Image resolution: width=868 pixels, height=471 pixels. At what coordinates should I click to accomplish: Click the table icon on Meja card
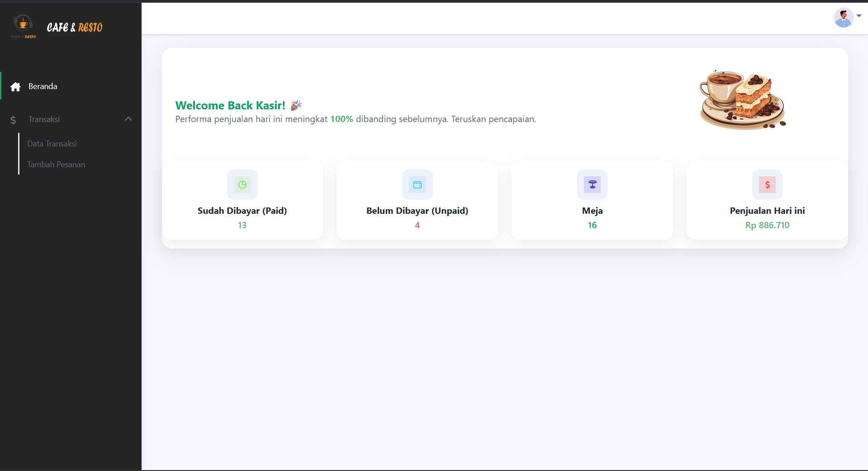point(593,184)
